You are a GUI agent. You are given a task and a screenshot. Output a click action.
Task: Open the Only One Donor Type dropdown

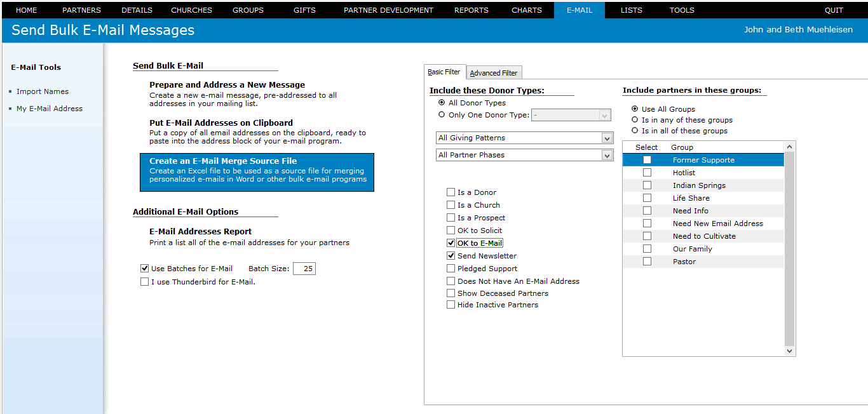point(571,115)
